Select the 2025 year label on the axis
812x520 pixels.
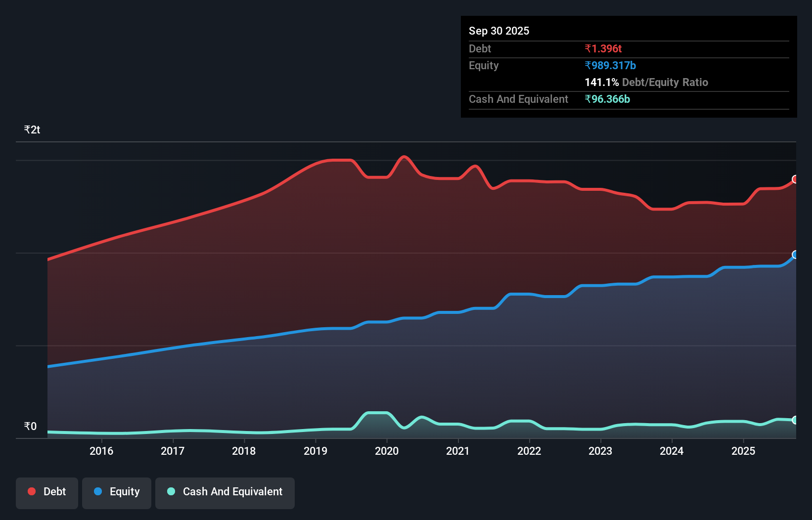point(744,451)
